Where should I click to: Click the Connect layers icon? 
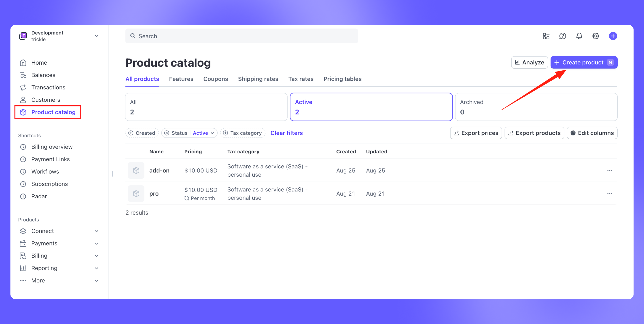pos(23,231)
